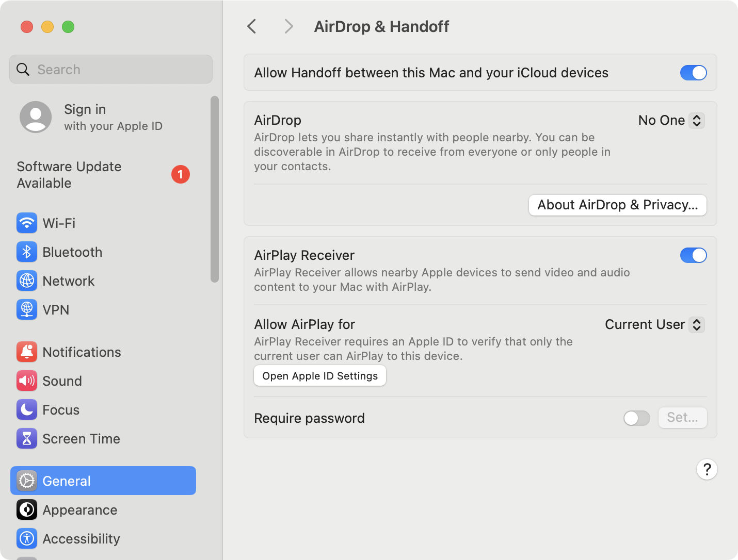Turn off the Handoff toggle
738x560 pixels.
pos(693,73)
